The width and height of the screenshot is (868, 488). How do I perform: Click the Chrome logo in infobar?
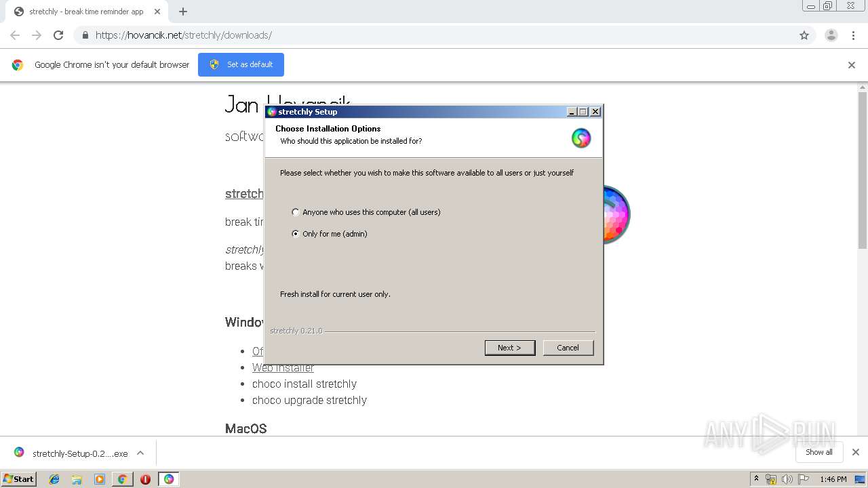coord(18,65)
